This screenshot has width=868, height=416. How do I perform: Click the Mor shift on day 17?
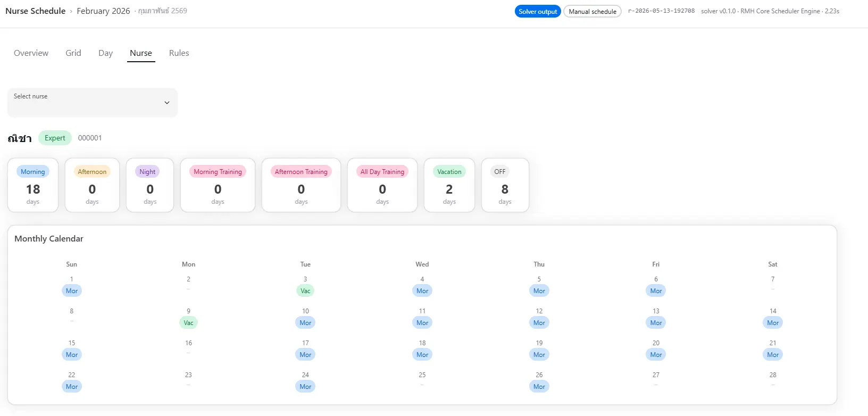click(x=305, y=355)
